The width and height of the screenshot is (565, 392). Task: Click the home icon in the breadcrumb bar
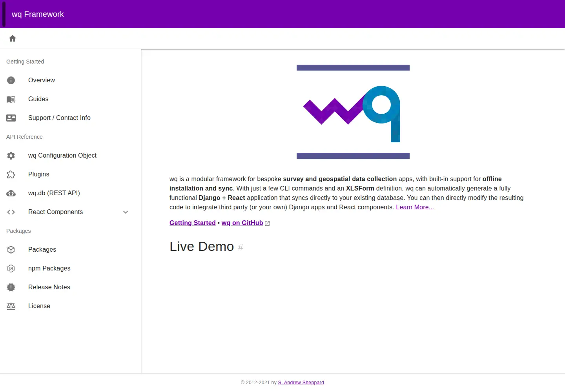[13, 38]
